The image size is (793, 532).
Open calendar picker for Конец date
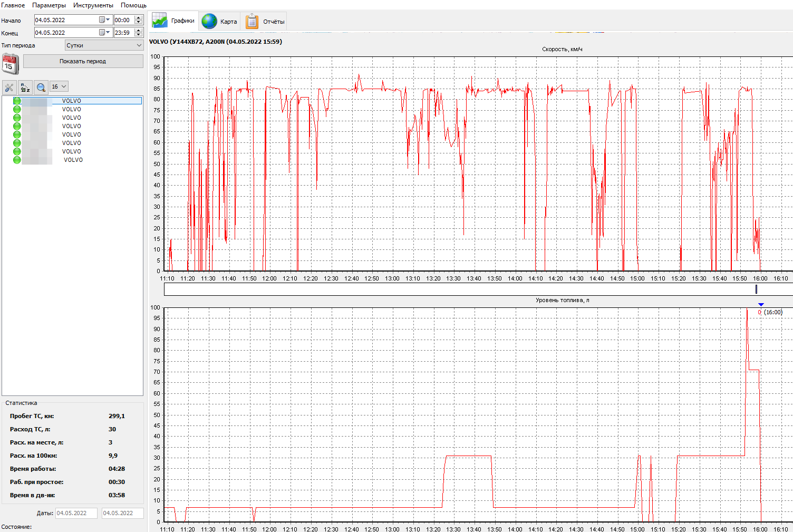pyautogui.click(x=102, y=33)
